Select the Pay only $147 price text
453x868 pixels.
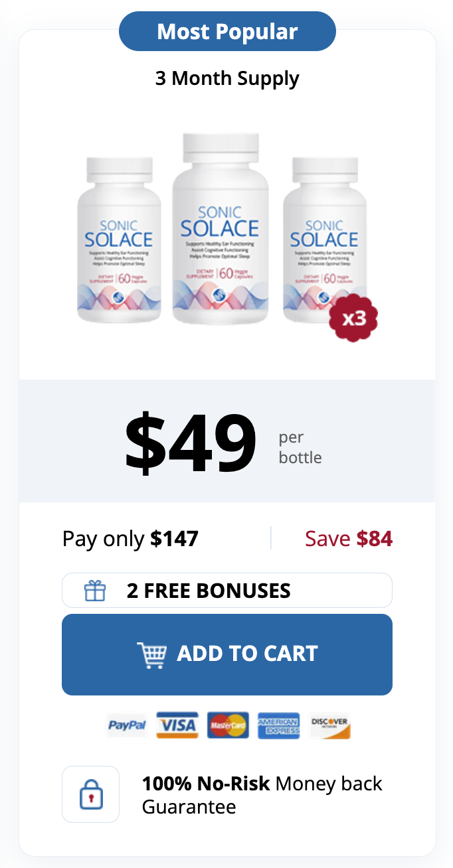[x=130, y=538]
